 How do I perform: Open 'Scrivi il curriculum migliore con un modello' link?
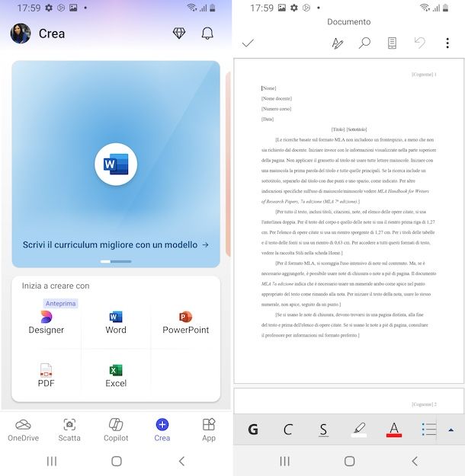click(116, 244)
